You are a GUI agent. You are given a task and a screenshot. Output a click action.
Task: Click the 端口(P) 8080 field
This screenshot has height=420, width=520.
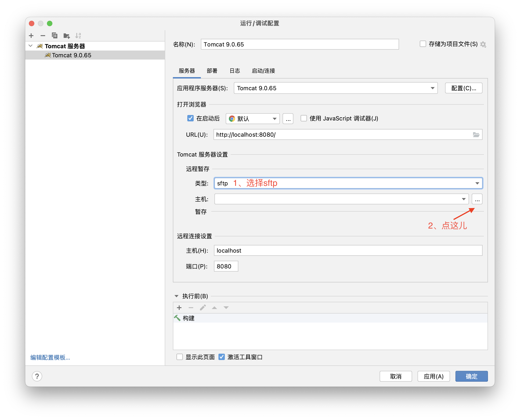[x=226, y=266]
